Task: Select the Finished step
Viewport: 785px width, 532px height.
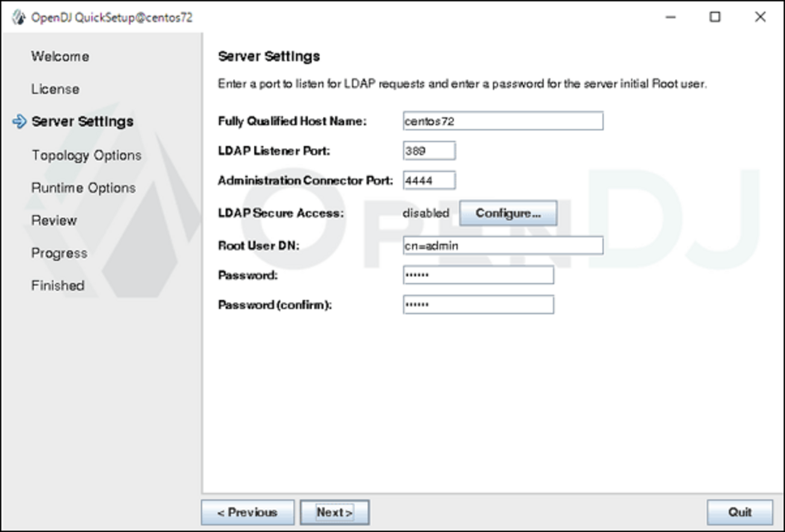Action: [x=58, y=286]
